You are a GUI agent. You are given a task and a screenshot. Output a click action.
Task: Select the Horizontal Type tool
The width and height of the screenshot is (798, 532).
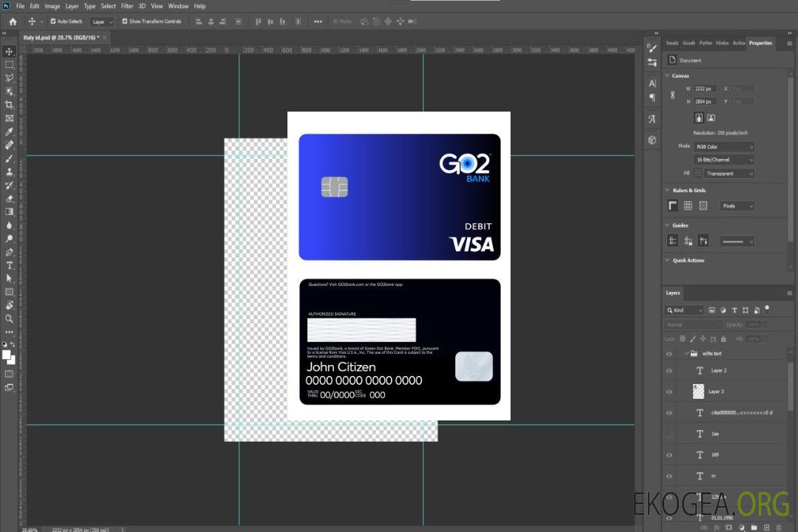tap(9, 265)
